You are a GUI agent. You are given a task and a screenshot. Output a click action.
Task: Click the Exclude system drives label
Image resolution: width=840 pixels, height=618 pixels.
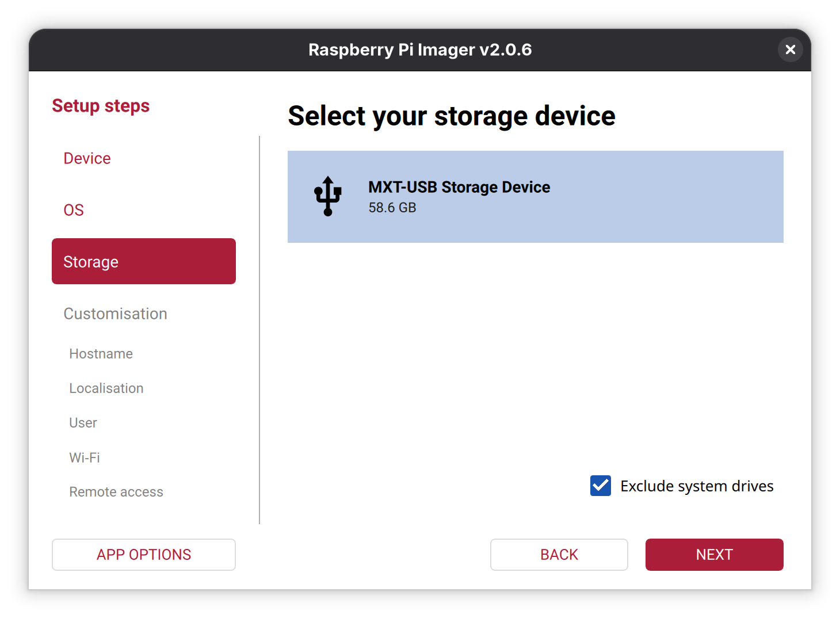696,486
